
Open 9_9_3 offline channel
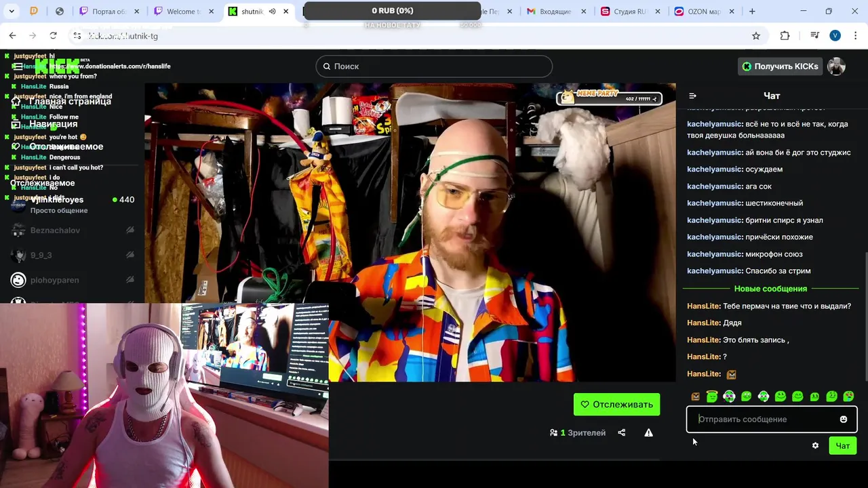pos(72,255)
